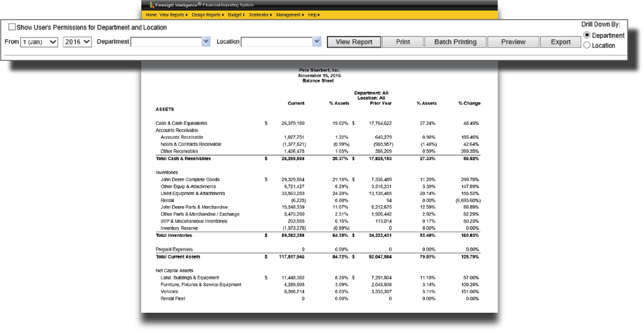The height and width of the screenshot is (333, 644).
Task: Click the Furniture, Fixtures & Service Equipment label
Action: pyautogui.click(x=201, y=285)
